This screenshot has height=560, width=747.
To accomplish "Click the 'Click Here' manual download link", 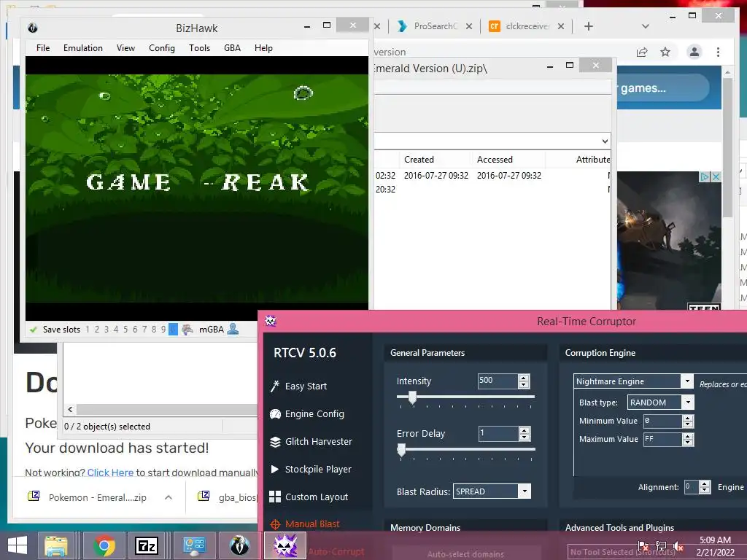I will [111, 472].
